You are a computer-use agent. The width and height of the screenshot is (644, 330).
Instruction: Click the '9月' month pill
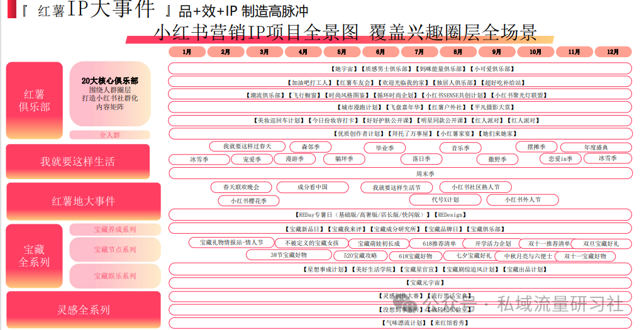click(497, 52)
